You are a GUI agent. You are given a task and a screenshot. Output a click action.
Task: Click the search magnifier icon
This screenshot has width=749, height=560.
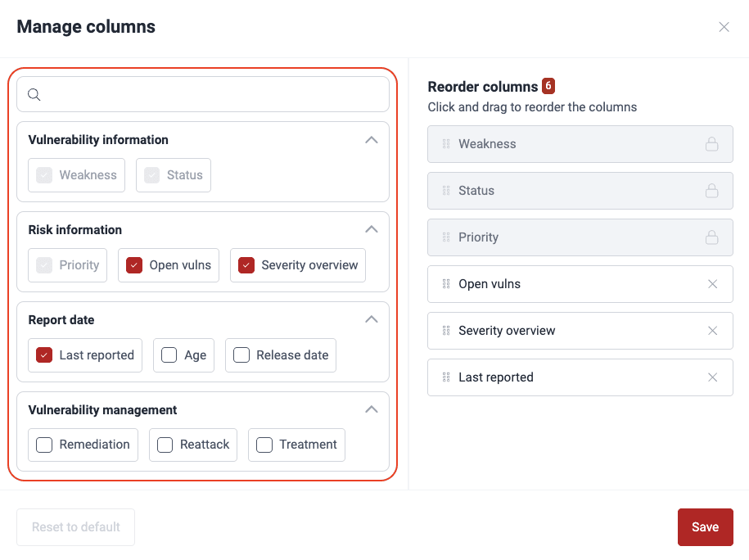click(34, 94)
